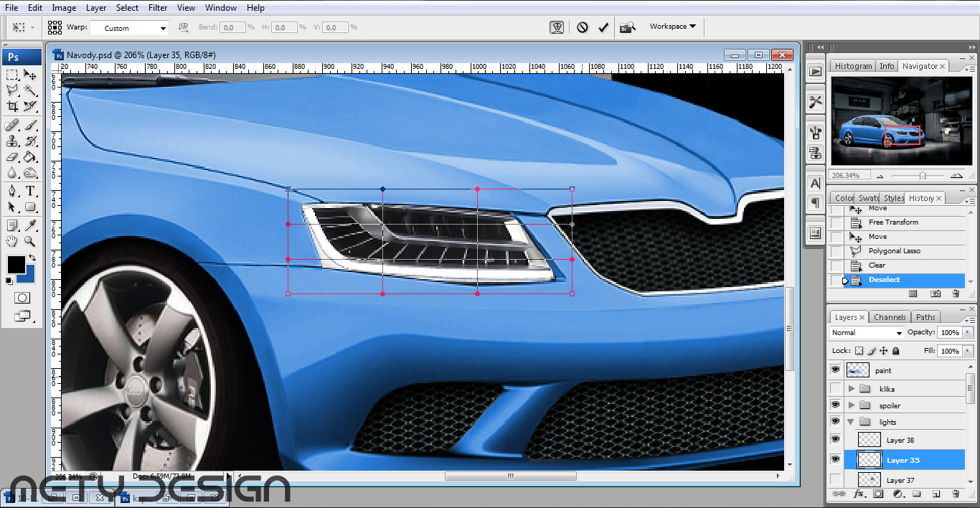Show the klika layer group

(835, 388)
